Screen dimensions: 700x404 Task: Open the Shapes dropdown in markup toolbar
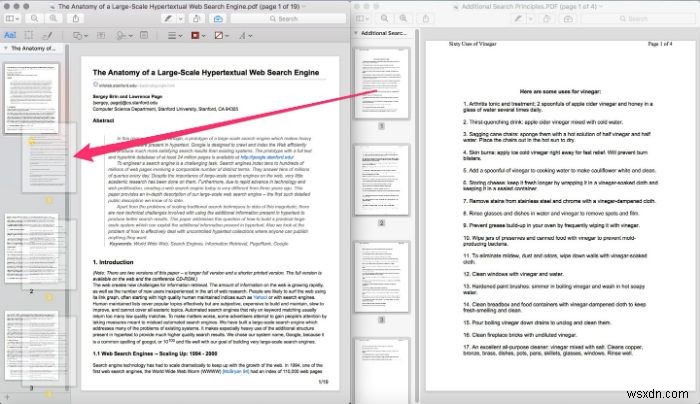[x=80, y=35]
